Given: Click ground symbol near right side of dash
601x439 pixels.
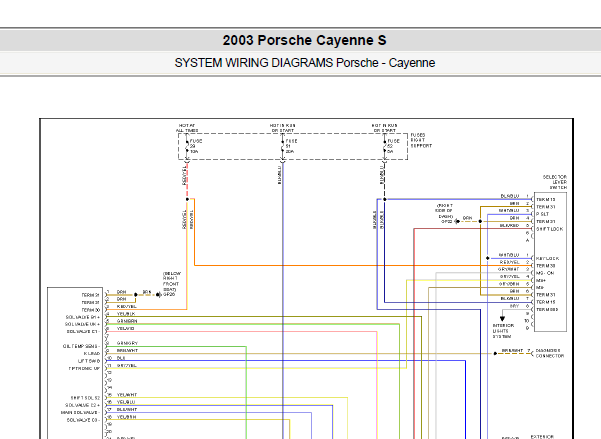Looking at the screenshot, I should point(457,221).
